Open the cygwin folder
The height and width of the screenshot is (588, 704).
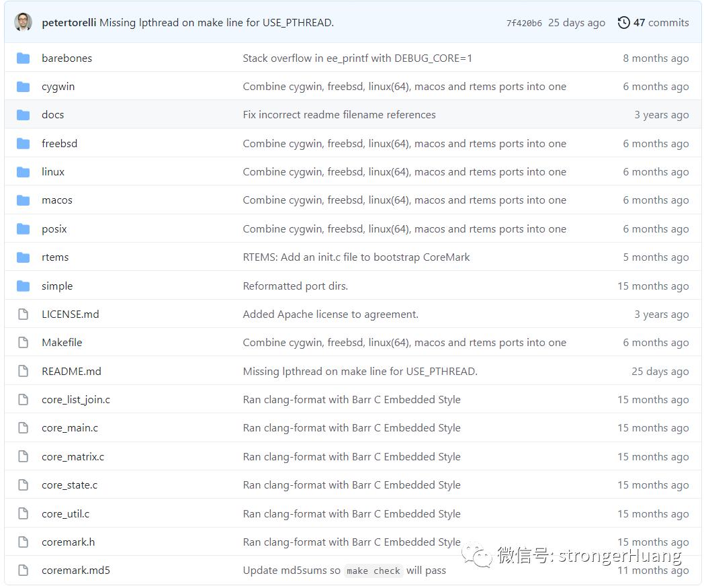pyautogui.click(x=58, y=86)
